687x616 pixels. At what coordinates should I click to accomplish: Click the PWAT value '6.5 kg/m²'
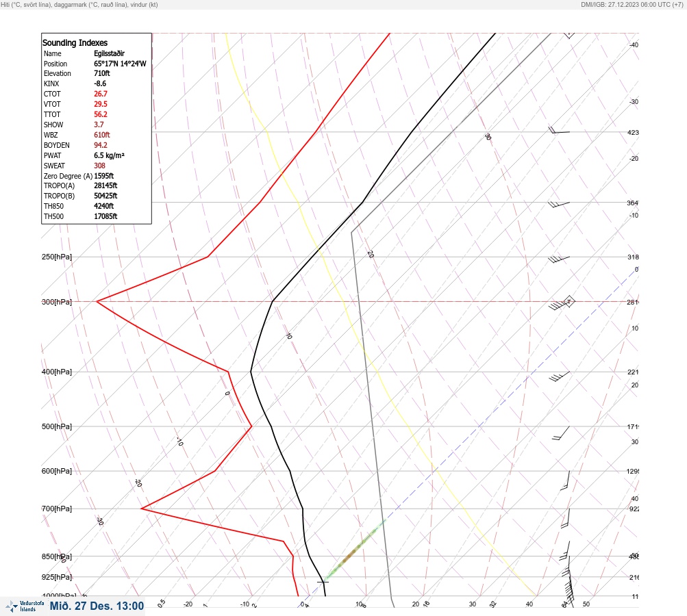pos(109,155)
